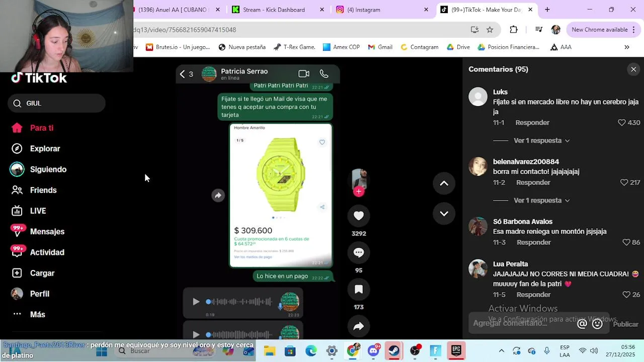Open the Steam taskbar icon
This screenshot has width=644, height=362.
(394, 351)
